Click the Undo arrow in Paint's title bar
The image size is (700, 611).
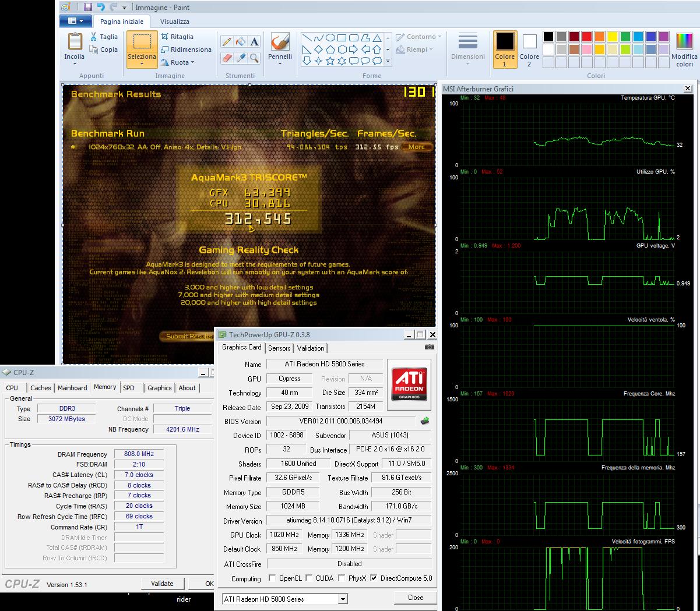101,7
